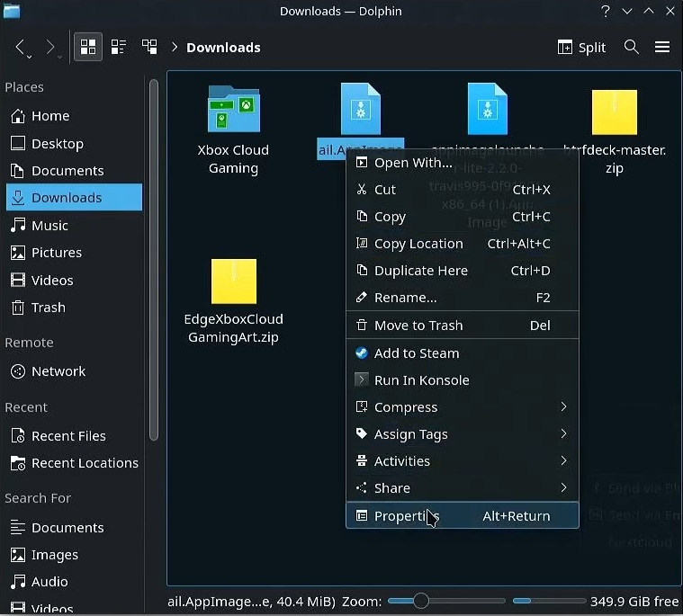The width and height of the screenshot is (683, 616).
Task: Open Pictures in Places
Action: coord(74,253)
